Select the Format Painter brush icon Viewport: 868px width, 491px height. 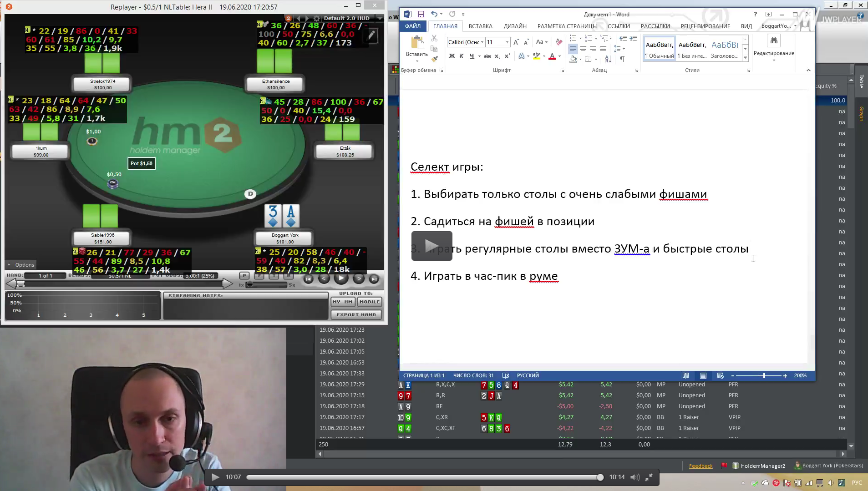(434, 59)
